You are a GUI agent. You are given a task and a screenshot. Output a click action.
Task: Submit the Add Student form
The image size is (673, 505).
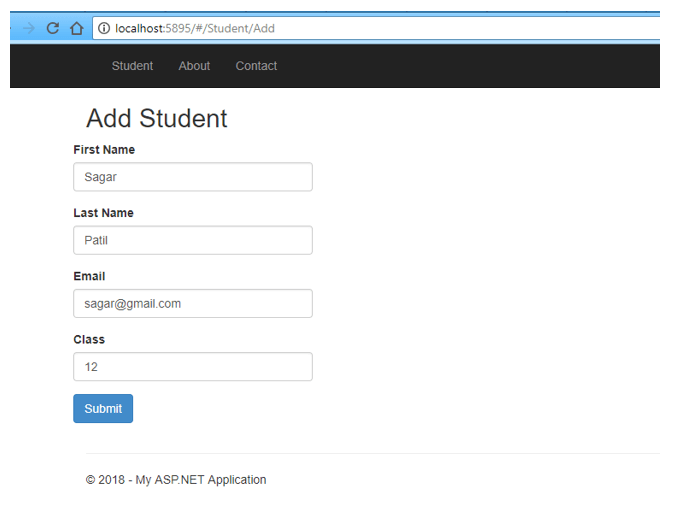click(x=103, y=408)
